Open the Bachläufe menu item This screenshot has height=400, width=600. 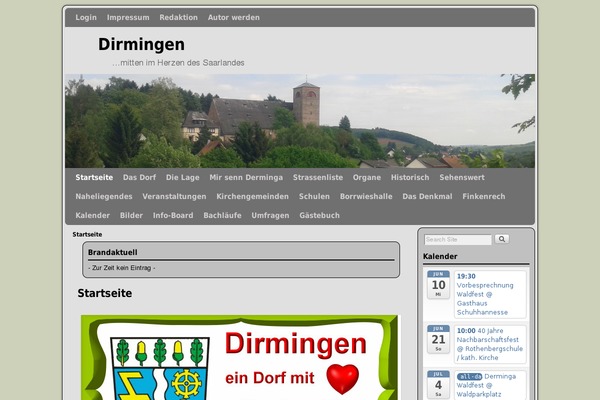[x=222, y=215]
